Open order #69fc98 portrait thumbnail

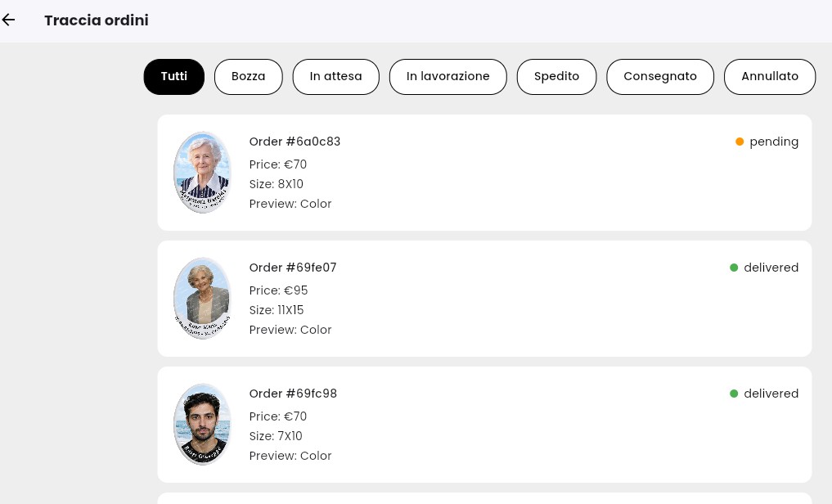pos(202,425)
